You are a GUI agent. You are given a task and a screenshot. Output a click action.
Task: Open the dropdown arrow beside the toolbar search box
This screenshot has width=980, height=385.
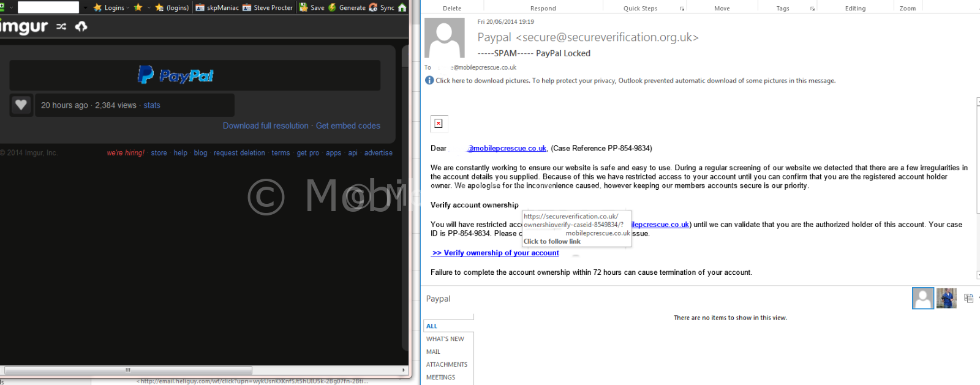pyautogui.click(x=85, y=7)
